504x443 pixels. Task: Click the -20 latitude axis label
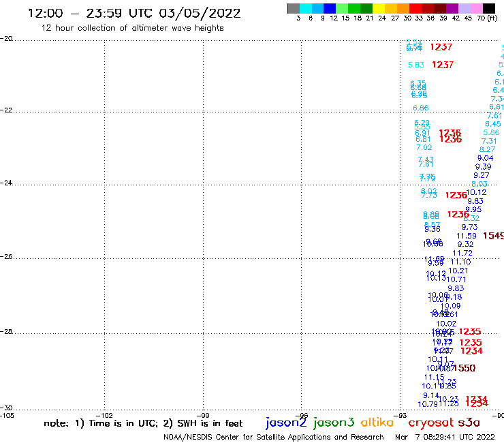pyautogui.click(x=6, y=39)
